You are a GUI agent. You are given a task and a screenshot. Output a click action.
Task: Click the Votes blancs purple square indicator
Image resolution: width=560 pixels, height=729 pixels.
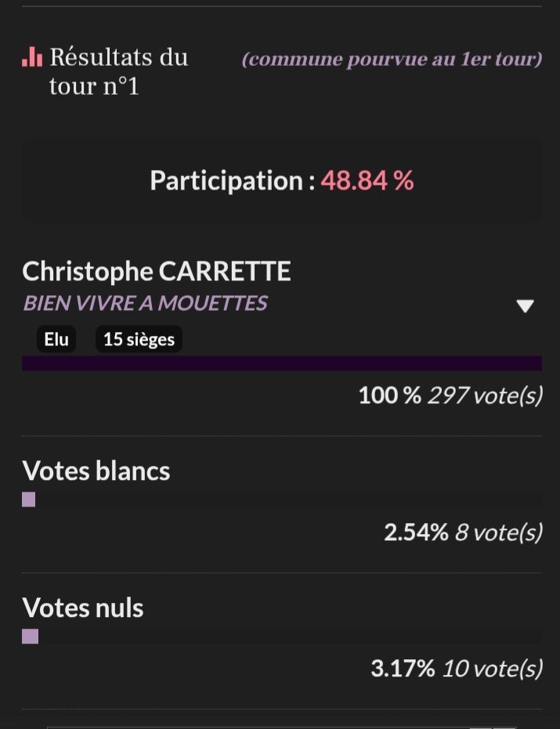tap(29, 500)
